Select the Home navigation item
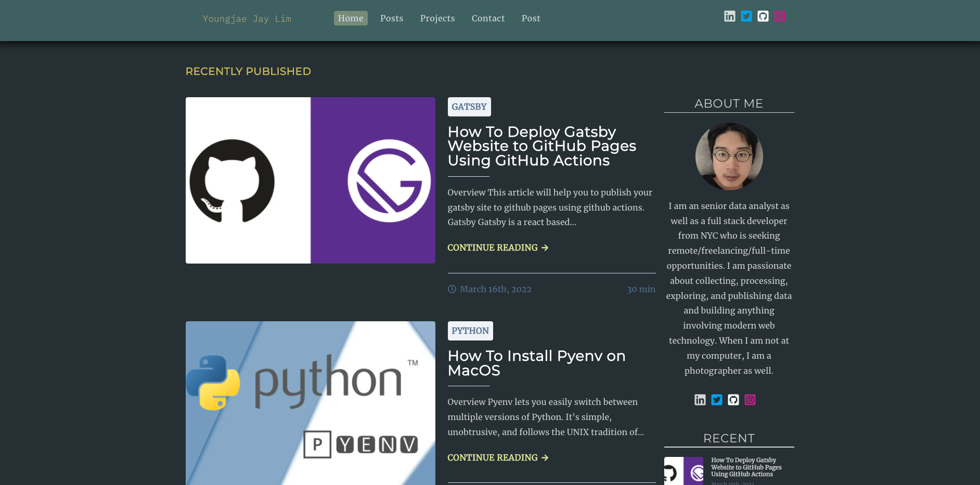The height and width of the screenshot is (485, 980). [351, 18]
